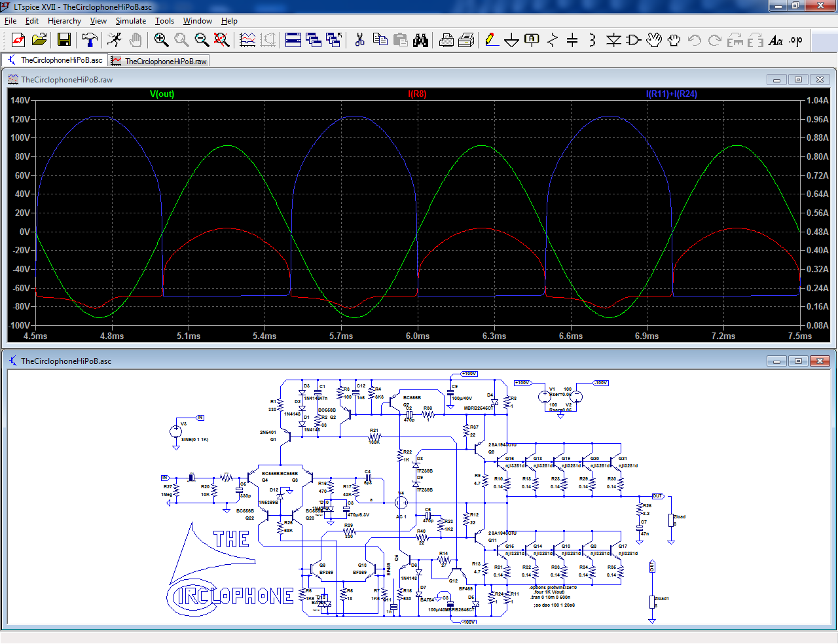The image size is (838, 644).
Task: Tile windows horizontally icon
Action: click(293, 41)
